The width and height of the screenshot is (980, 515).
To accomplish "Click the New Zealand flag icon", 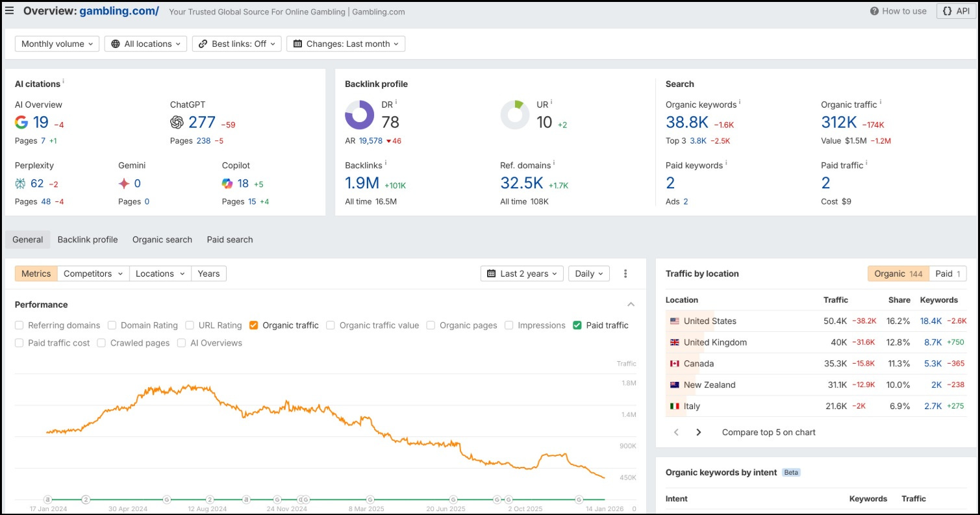I will tap(675, 385).
